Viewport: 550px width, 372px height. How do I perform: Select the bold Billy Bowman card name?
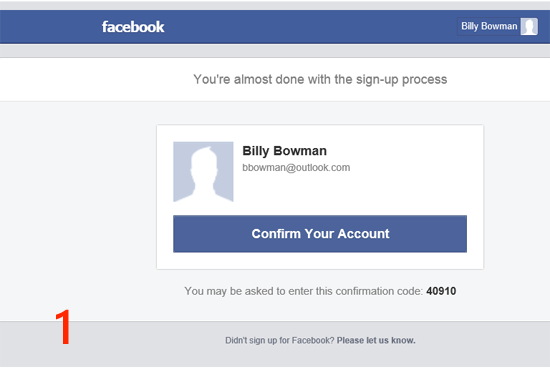(284, 151)
